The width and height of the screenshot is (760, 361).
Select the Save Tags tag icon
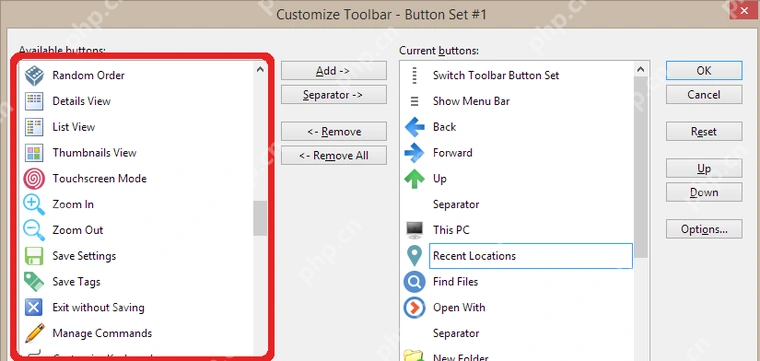pyautogui.click(x=34, y=282)
